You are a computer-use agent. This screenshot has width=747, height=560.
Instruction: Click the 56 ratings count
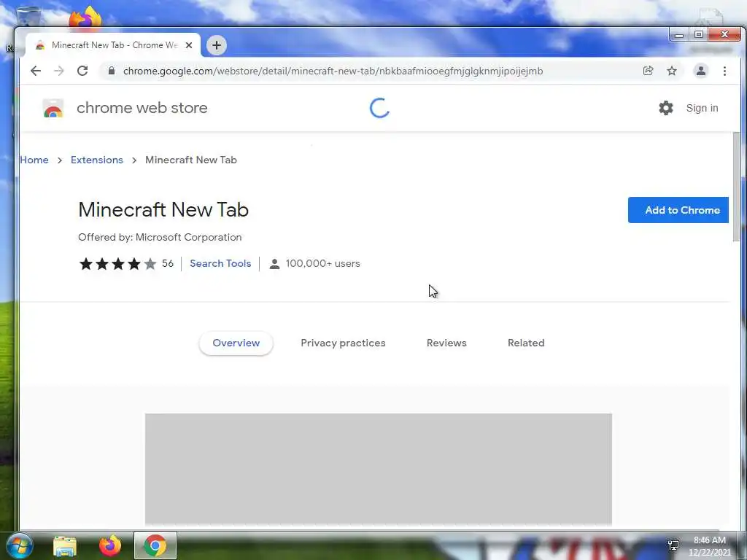[168, 263]
